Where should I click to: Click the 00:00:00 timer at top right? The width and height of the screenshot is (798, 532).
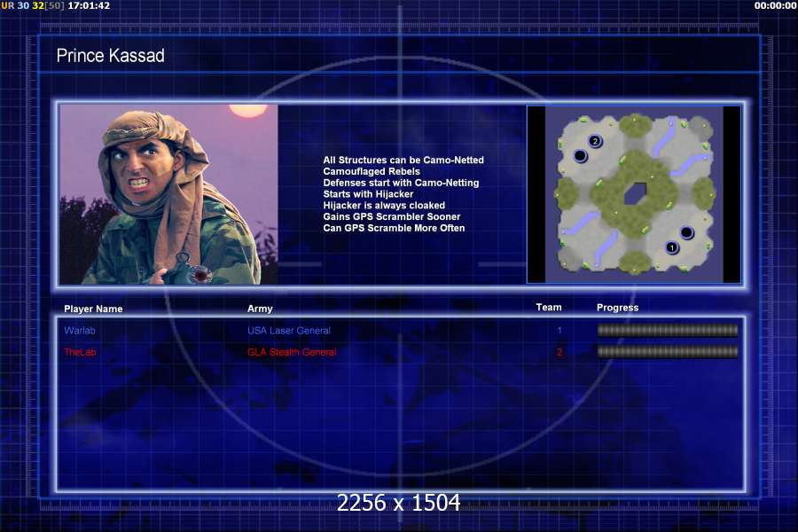tap(775, 5)
